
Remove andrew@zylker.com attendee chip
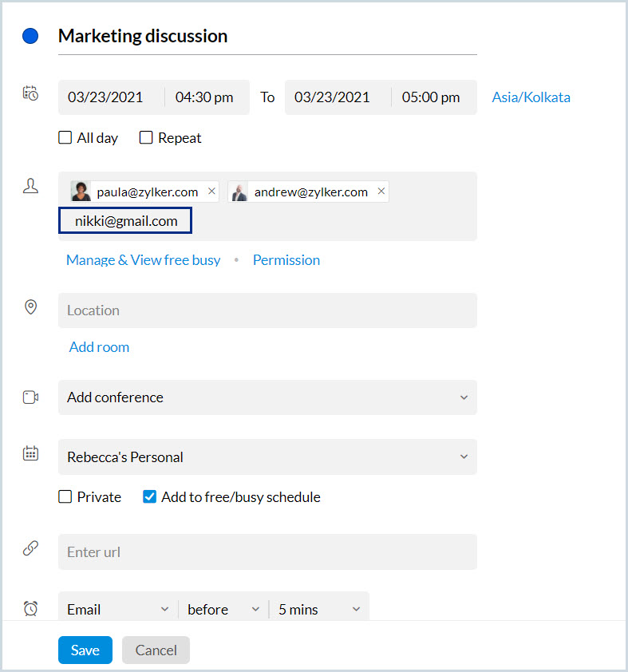click(381, 191)
